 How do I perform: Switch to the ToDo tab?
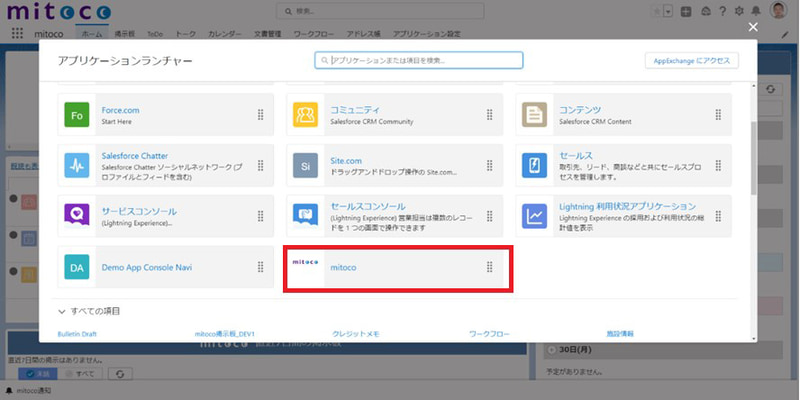(x=155, y=34)
